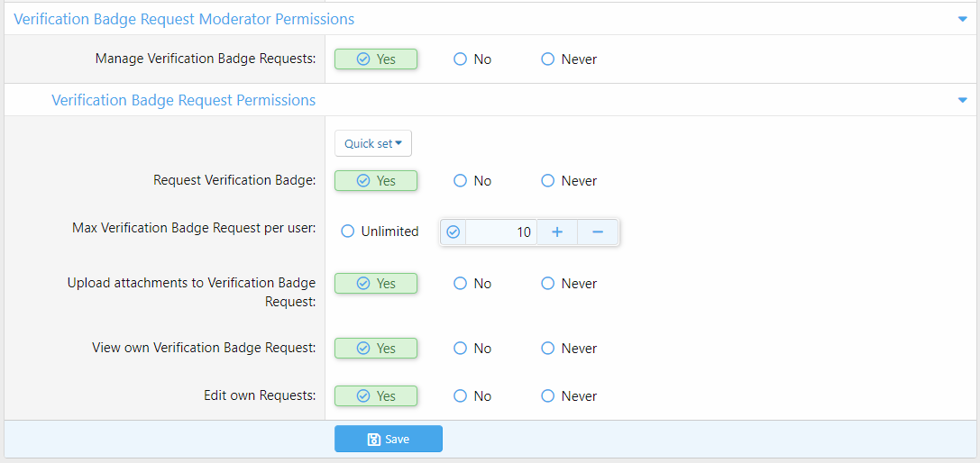Click the minus icon to decrease max requests

pos(597,232)
